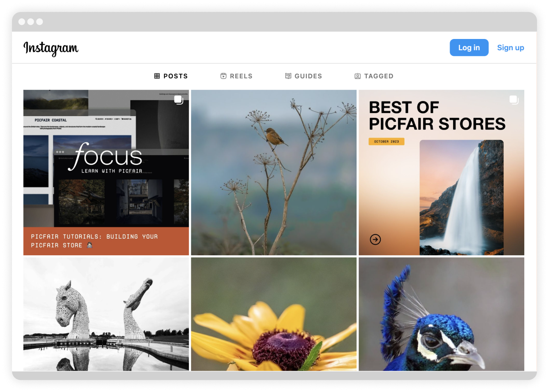Click the first window control dot in the title bar
The width and height of the screenshot is (549, 392).
[22, 22]
